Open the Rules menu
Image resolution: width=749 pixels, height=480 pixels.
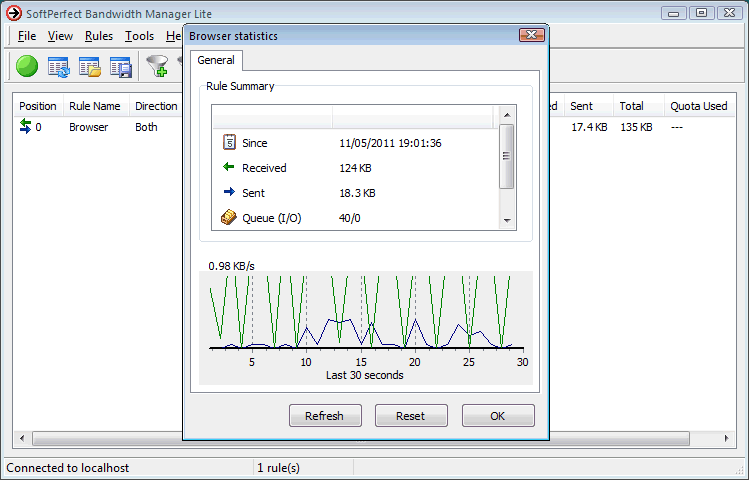[x=99, y=36]
